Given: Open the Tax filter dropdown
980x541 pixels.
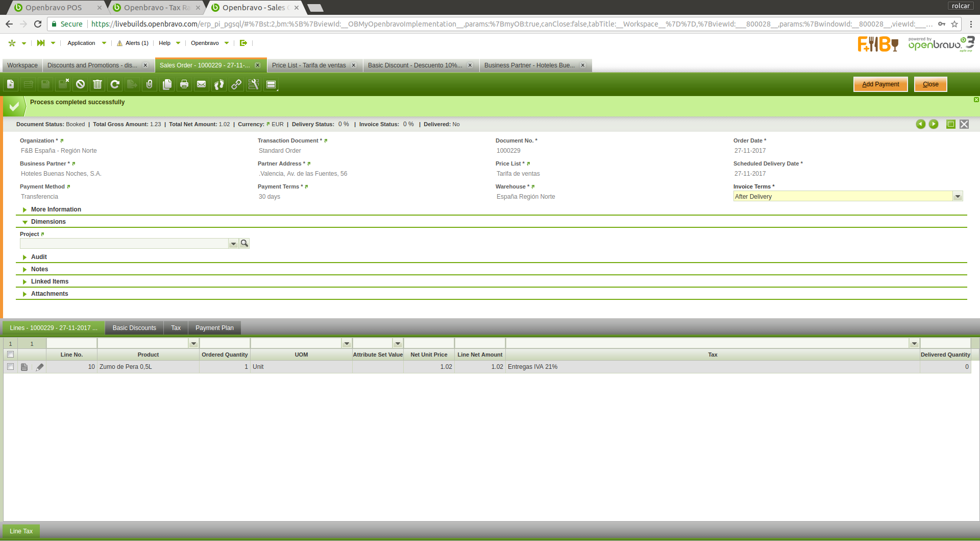Looking at the screenshot, I should [x=914, y=344].
